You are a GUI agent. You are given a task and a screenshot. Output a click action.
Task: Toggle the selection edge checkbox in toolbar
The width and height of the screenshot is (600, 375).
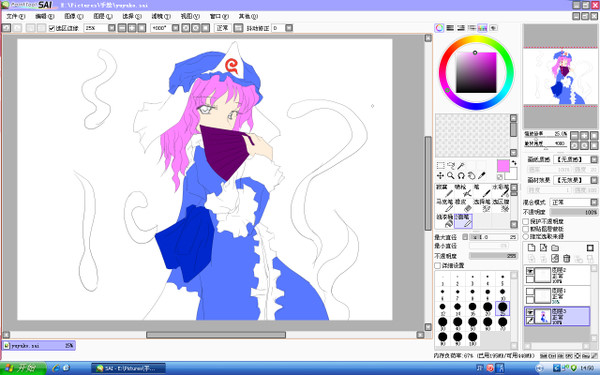52,28
